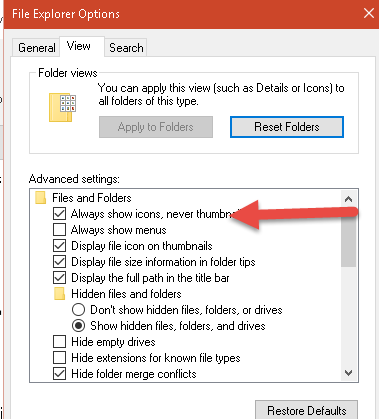
Task: Click the Files and Folders folder icon
Action: tap(40, 198)
